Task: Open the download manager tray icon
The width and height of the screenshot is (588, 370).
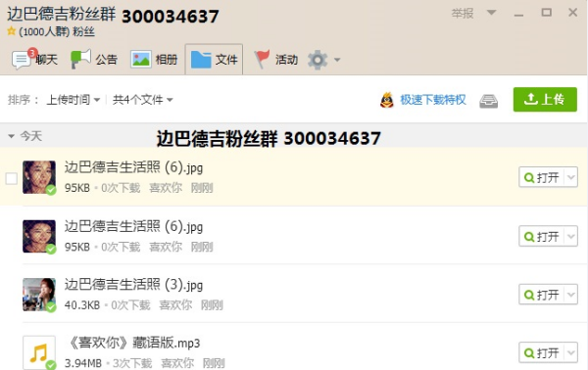Action: click(488, 101)
